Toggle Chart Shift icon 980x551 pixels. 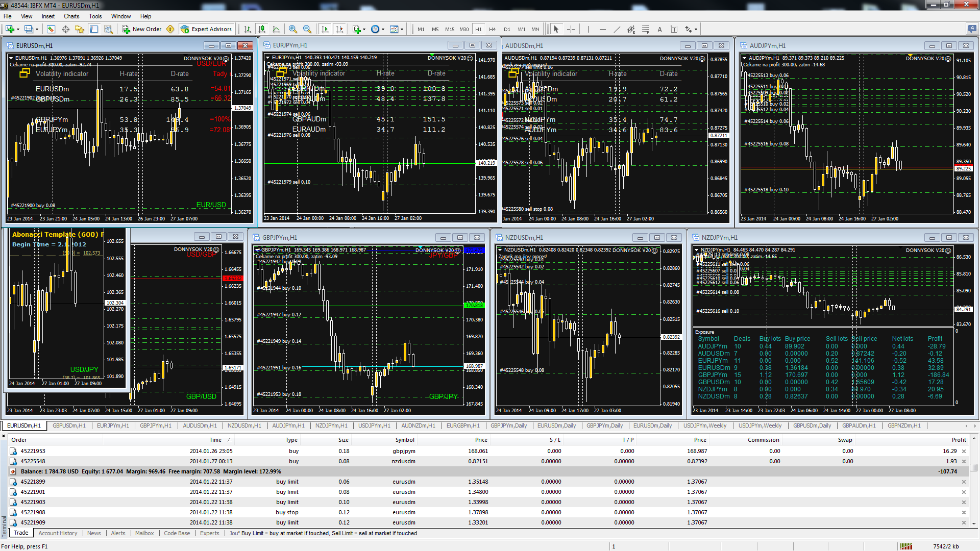(x=339, y=29)
